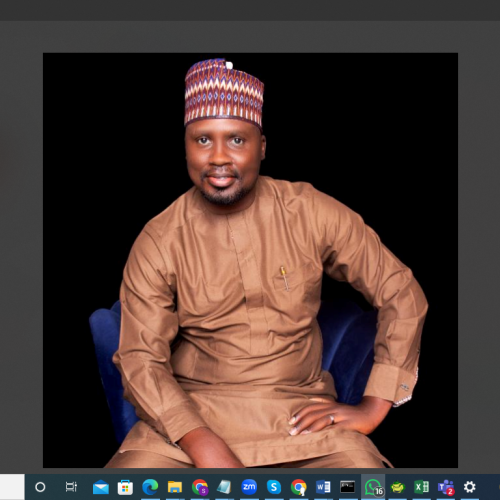500x500 pixels.
Task: Open Settings gear on the taskbar
Action: point(470,487)
